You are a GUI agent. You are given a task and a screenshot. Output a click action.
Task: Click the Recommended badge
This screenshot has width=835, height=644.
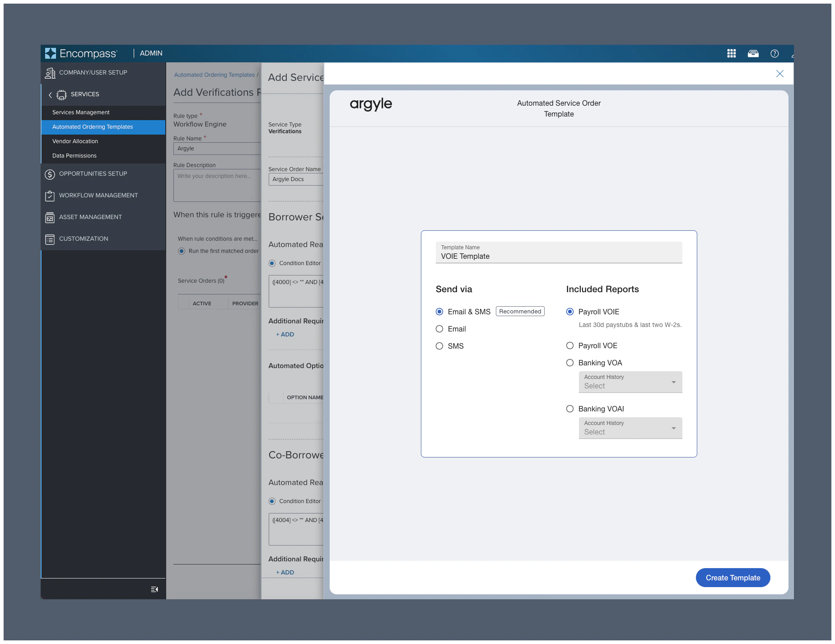tap(520, 312)
